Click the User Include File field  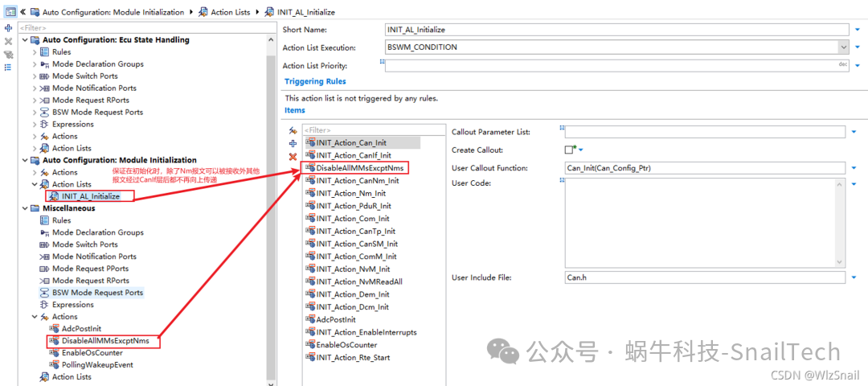point(705,278)
